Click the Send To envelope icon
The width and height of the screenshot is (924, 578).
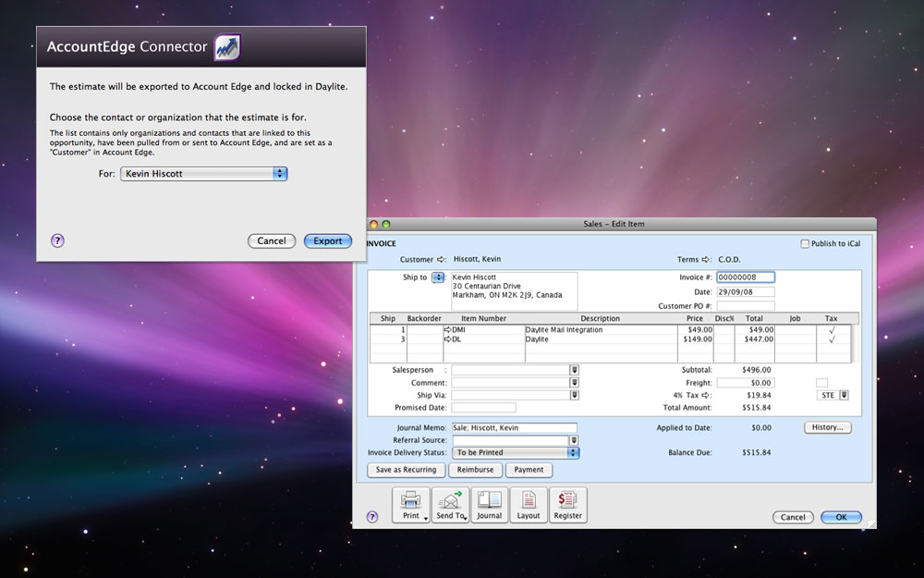(x=450, y=505)
